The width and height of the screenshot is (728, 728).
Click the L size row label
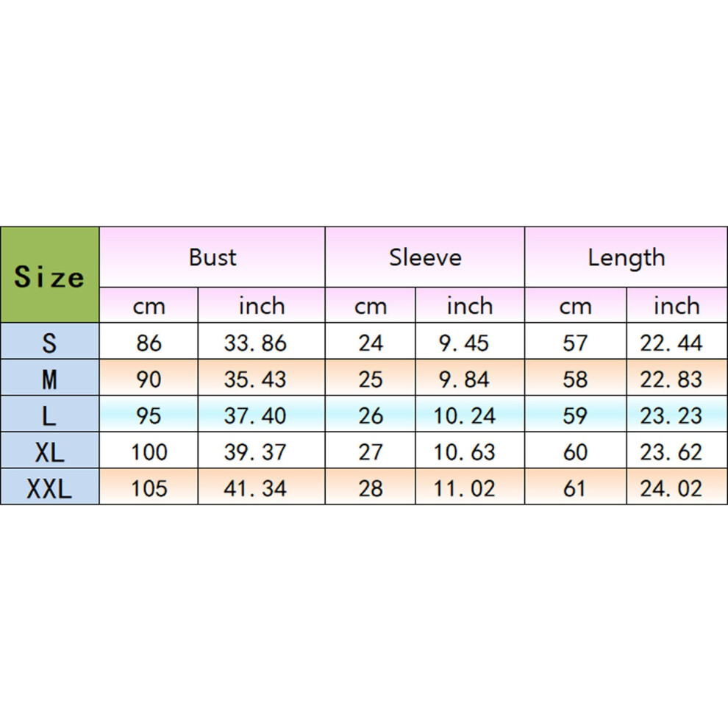point(50,414)
